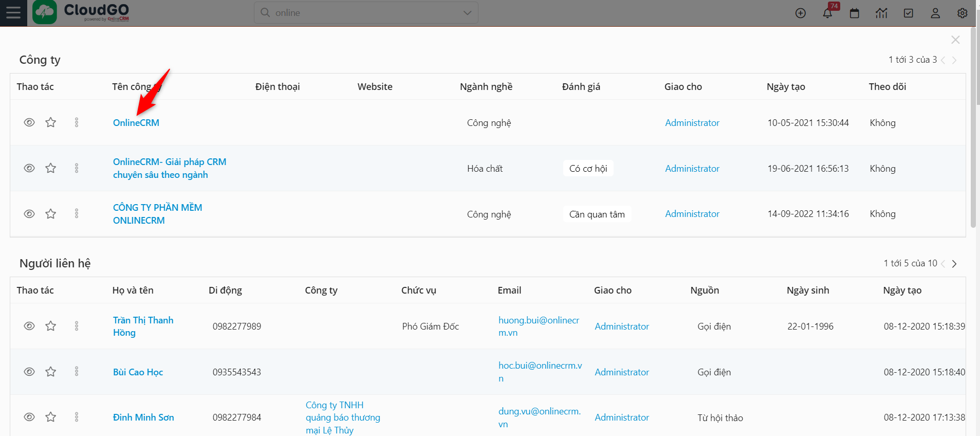
Task: Preview Đinh Minh Sơn contact via eye
Action: coord(29,417)
